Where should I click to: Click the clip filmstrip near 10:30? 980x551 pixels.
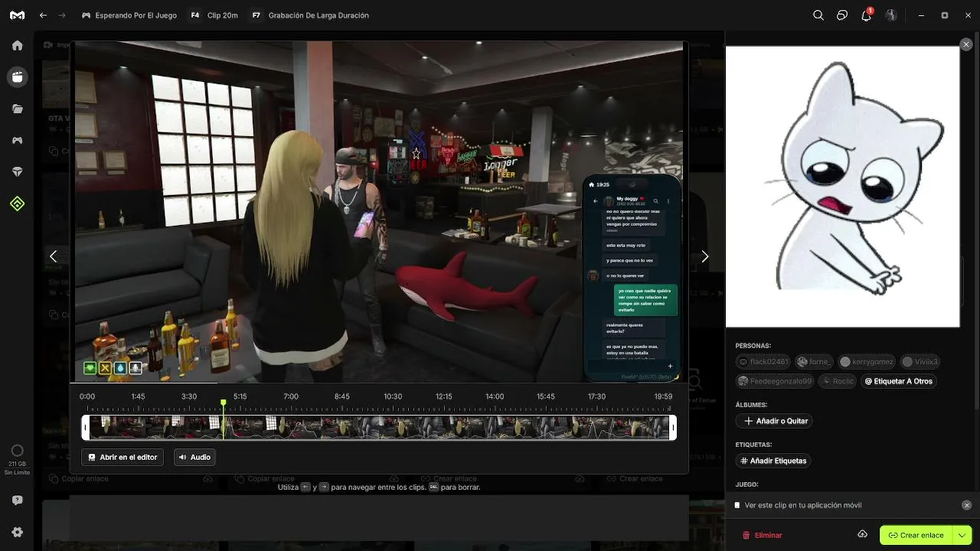point(393,427)
